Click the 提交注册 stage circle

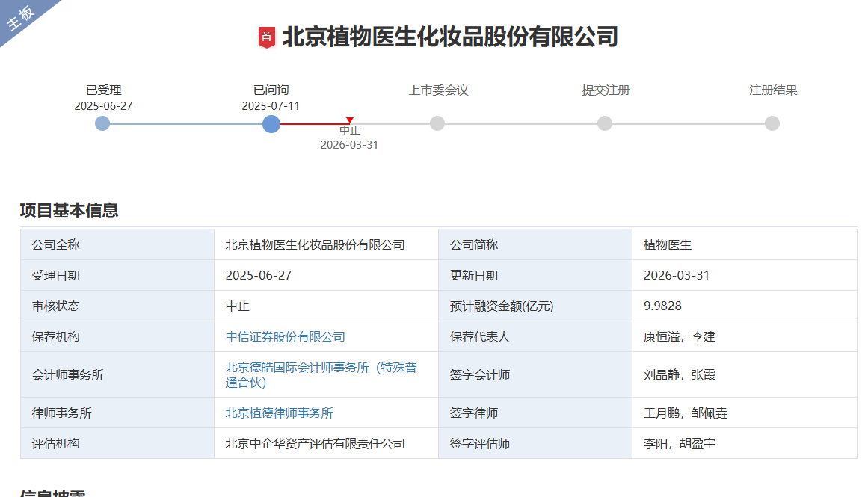click(605, 123)
